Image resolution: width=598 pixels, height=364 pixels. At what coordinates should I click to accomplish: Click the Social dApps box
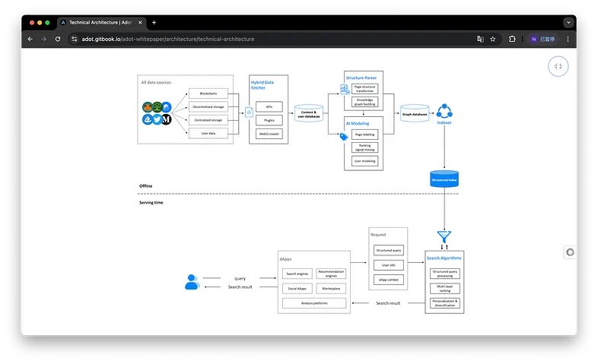click(297, 289)
